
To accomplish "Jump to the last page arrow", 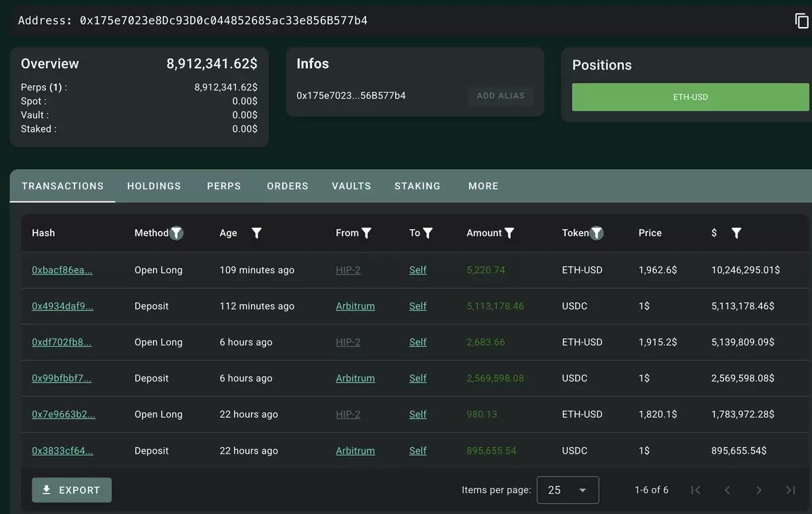I will [x=790, y=490].
